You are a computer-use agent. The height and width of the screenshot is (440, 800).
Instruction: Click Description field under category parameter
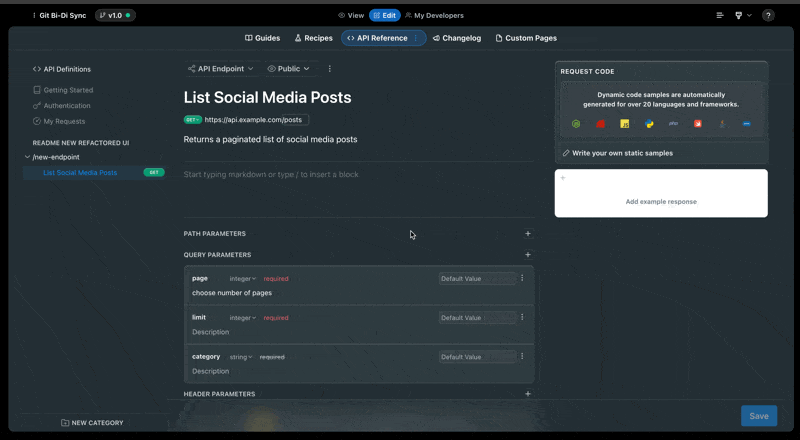[x=210, y=371]
